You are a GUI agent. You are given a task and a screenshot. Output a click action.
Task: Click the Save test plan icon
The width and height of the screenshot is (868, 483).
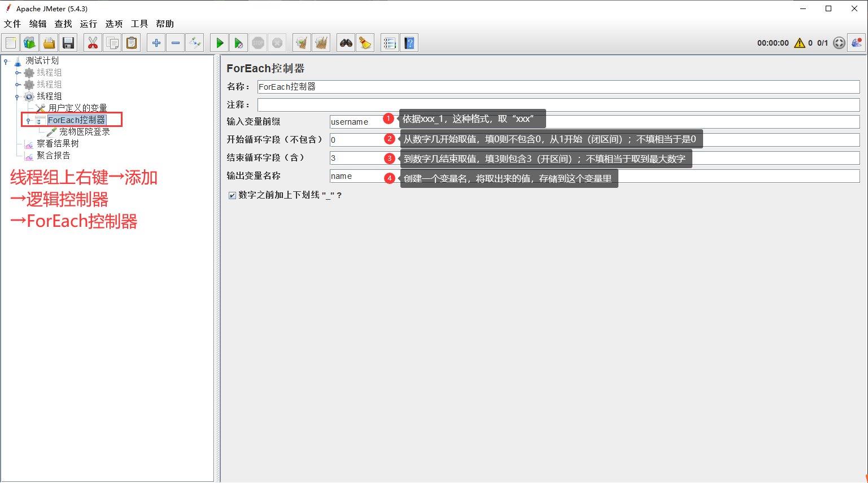click(x=68, y=43)
